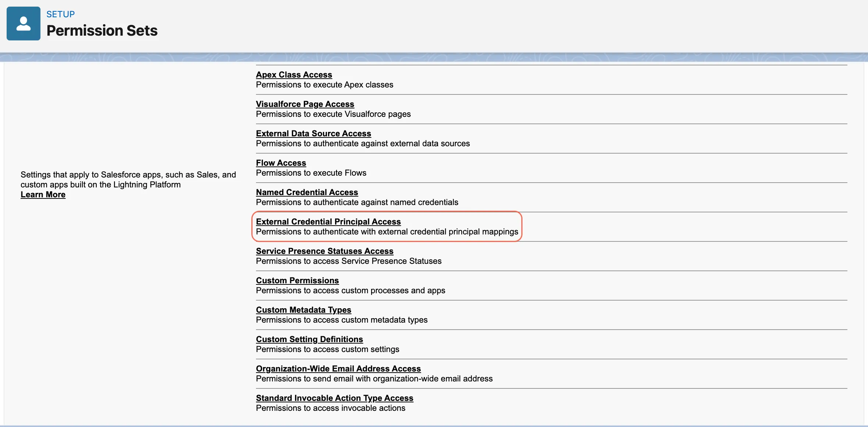
Task: Open Custom Setting Definitions link
Action: [309, 339]
